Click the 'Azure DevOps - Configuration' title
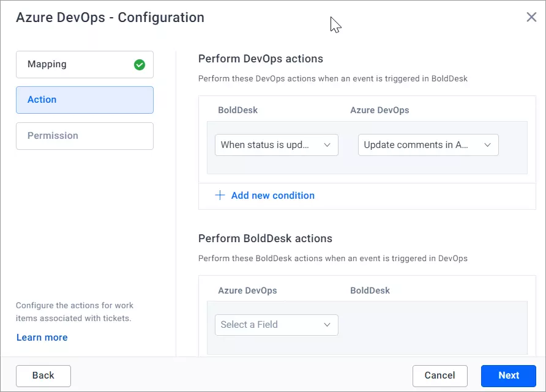 click(x=110, y=18)
